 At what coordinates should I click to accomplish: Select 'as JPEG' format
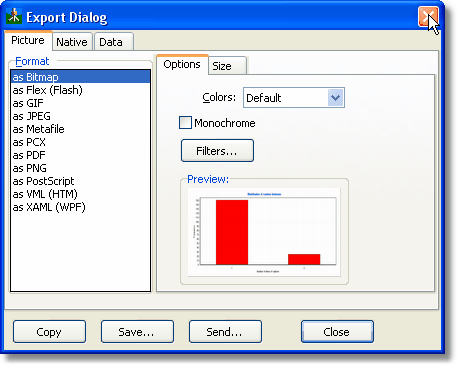point(80,116)
